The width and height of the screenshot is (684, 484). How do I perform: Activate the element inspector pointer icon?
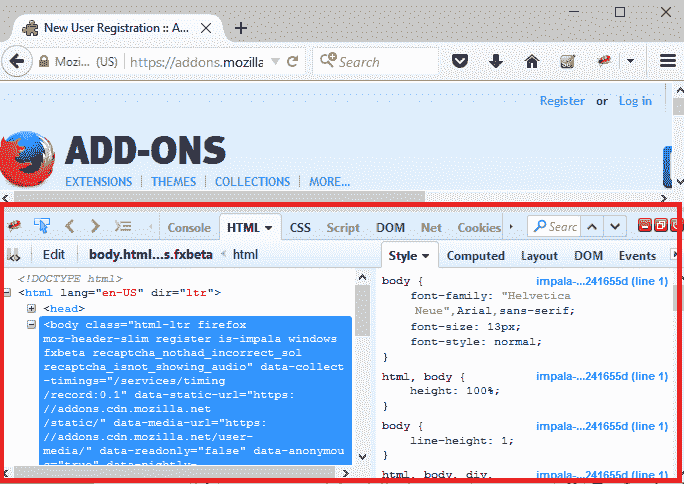pos(42,226)
